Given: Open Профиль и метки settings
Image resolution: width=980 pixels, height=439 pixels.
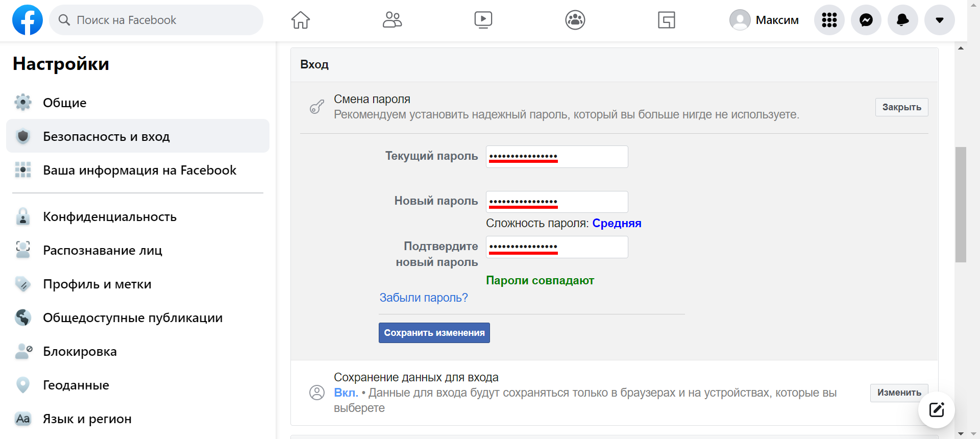Looking at the screenshot, I should point(138,284).
